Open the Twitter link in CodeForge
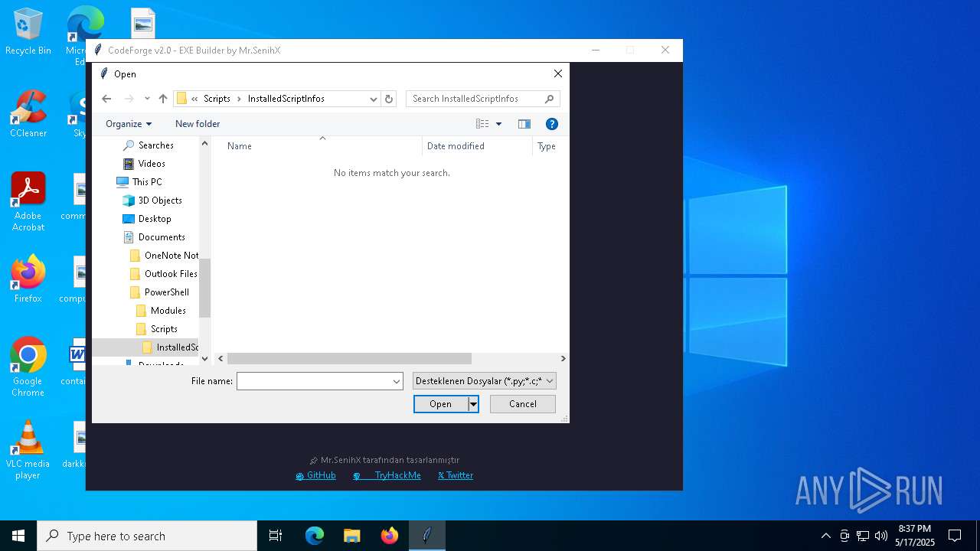This screenshot has height=551, width=980. pos(456,475)
